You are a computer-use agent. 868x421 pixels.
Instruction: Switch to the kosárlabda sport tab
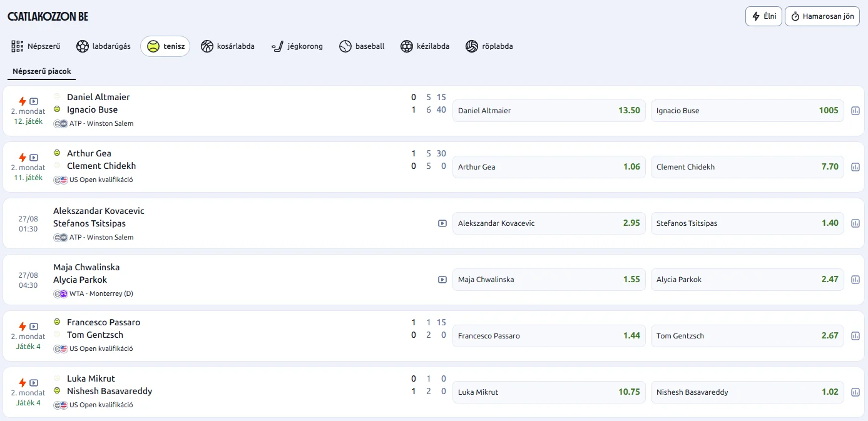pyautogui.click(x=228, y=46)
